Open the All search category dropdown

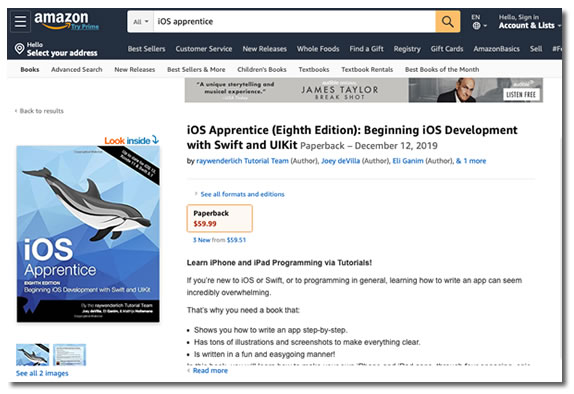[x=141, y=22]
